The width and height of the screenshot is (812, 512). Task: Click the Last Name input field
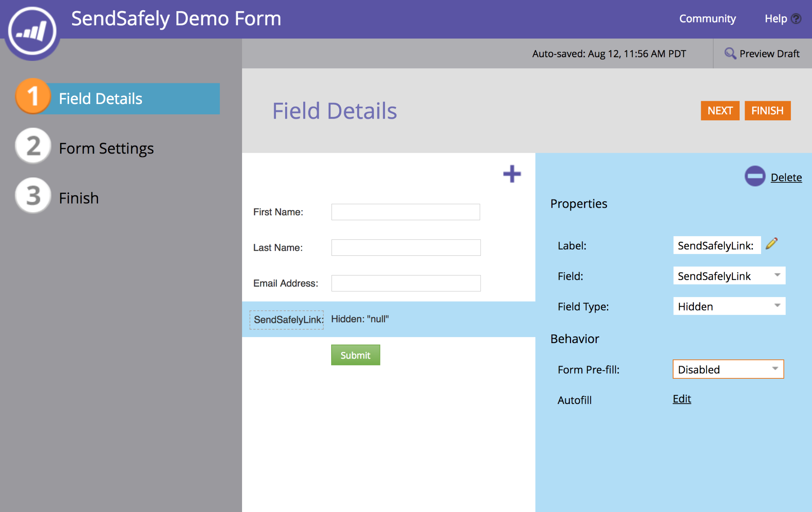click(406, 248)
